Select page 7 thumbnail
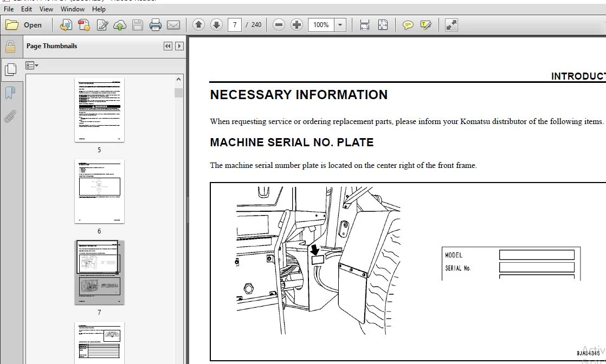Screen dimensions: 606x364 [99, 272]
